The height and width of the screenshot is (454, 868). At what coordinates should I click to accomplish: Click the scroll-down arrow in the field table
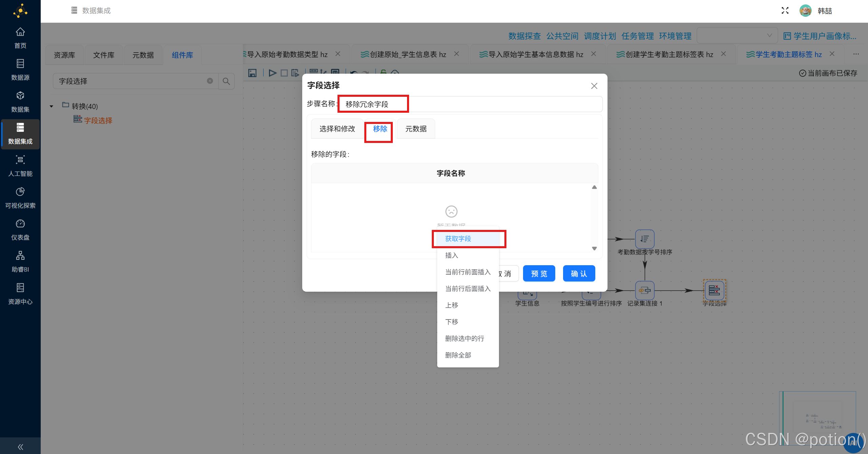[594, 249]
